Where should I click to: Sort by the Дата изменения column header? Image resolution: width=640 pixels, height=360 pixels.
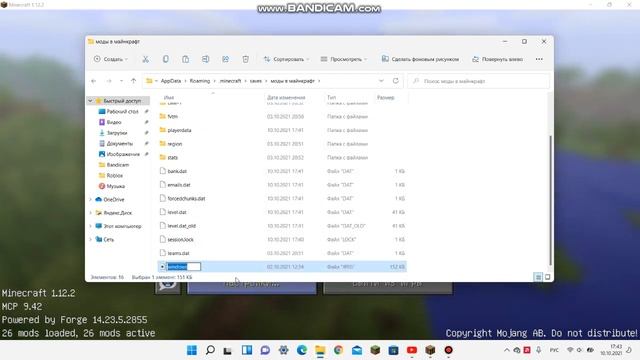click(x=286, y=98)
